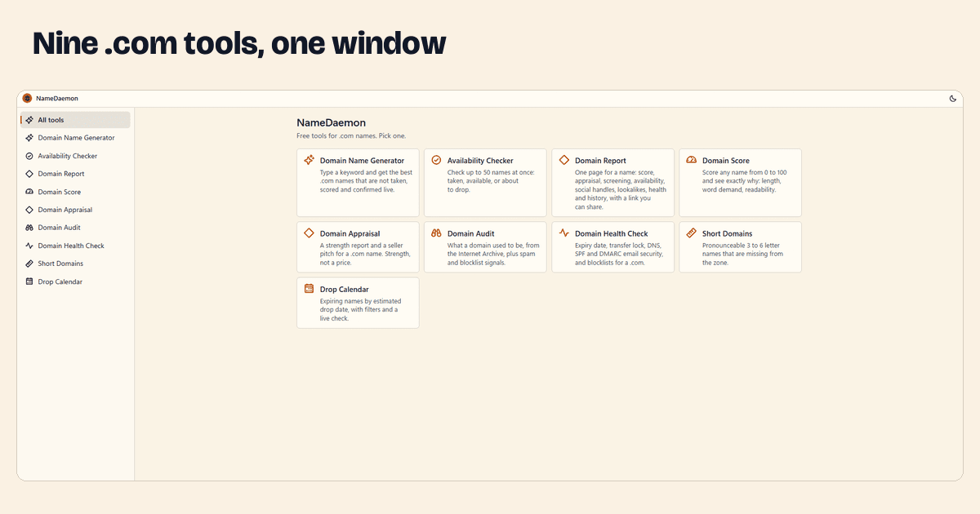Open the Drop Calendar card title link
Screen dimensions: 980x514
(344, 290)
